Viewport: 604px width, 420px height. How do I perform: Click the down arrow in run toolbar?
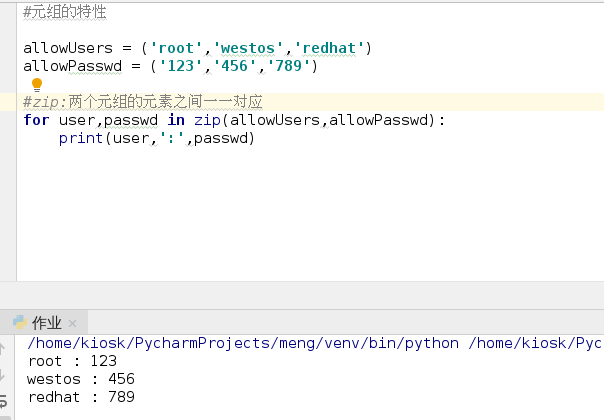click(2, 375)
